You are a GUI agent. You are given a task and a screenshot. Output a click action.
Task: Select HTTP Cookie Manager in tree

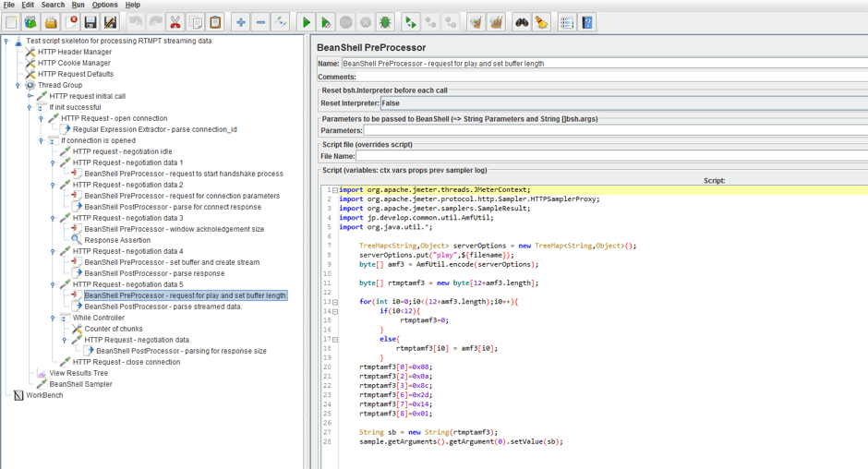[74, 63]
